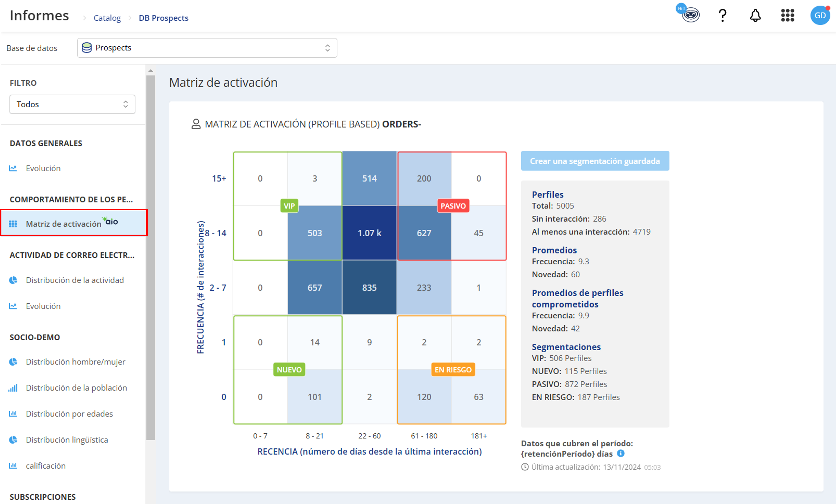Screen dimensions: 836x504
Task: Click the info icon beside retention period
Action: (x=621, y=453)
